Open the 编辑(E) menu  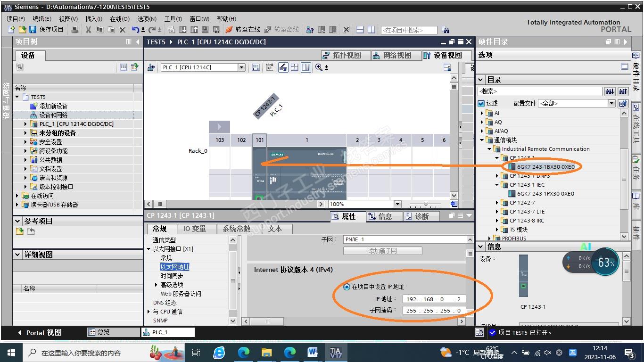click(x=42, y=19)
